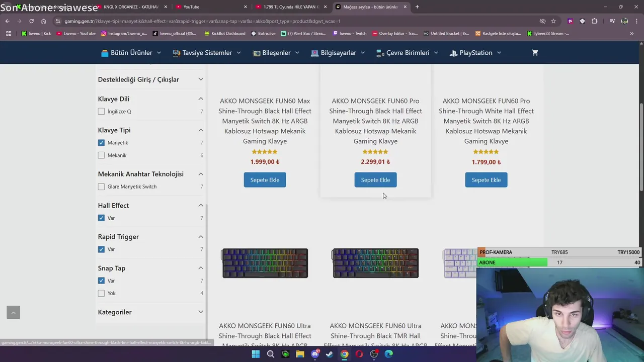
Task: Go to browser home icon
Action: click(x=43, y=21)
